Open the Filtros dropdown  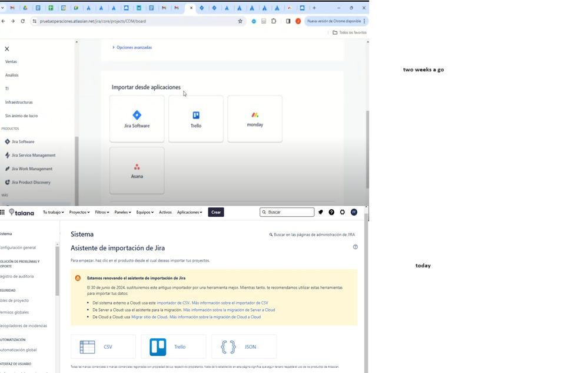pos(102,212)
